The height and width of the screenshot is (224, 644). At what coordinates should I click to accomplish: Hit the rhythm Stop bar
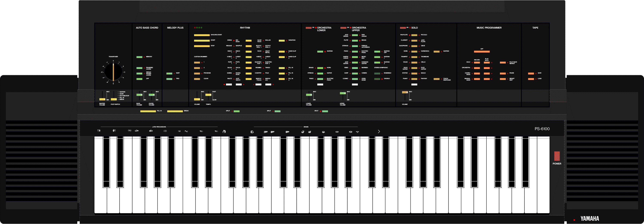tap(202, 46)
